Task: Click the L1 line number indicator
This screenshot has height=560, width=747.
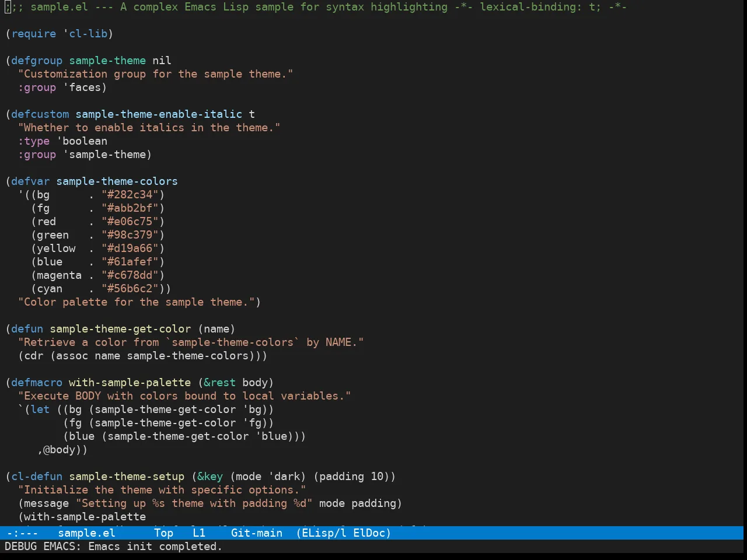Action: pyautogui.click(x=199, y=533)
